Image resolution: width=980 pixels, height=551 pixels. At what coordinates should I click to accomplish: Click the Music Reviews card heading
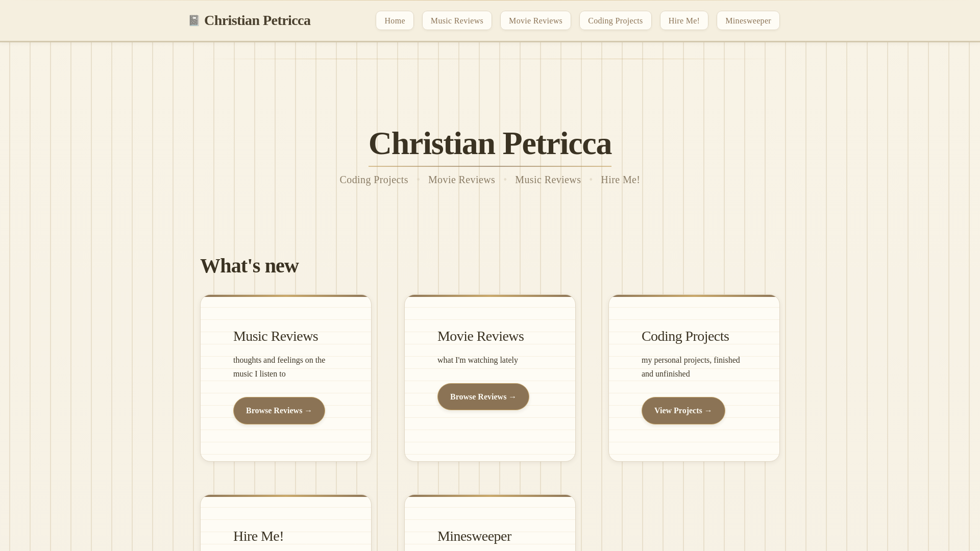(276, 336)
